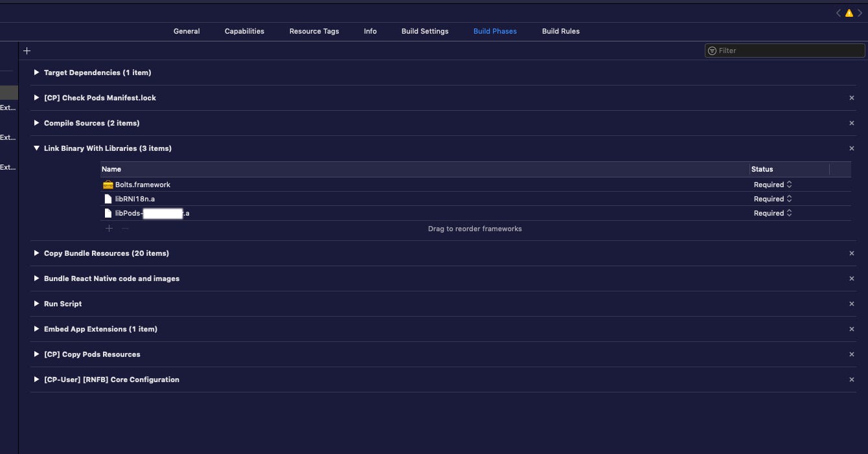This screenshot has height=454, width=868.
Task: Delete Bundle React Native code phase
Action: pos(852,278)
